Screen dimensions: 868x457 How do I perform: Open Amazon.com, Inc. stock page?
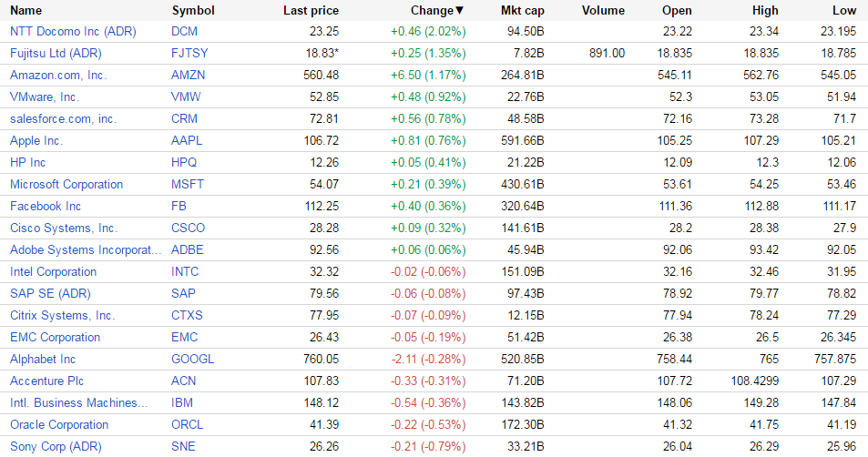tap(58, 75)
